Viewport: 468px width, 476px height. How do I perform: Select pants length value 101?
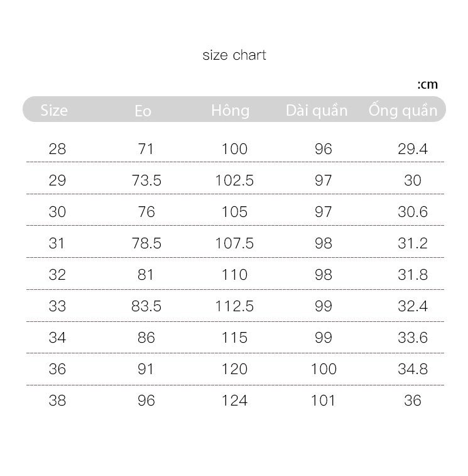click(x=323, y=401)
